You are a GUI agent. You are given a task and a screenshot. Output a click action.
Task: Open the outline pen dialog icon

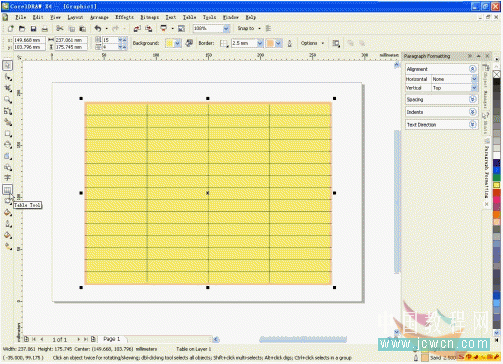click(x=290, y=43)
